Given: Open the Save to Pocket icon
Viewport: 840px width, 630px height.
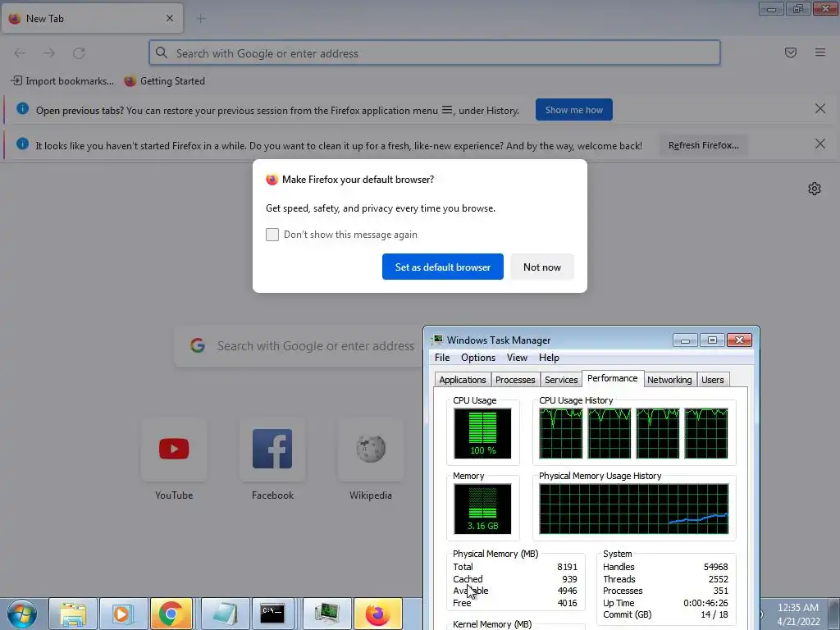Looking at the screenshot, I should point(790,52).
